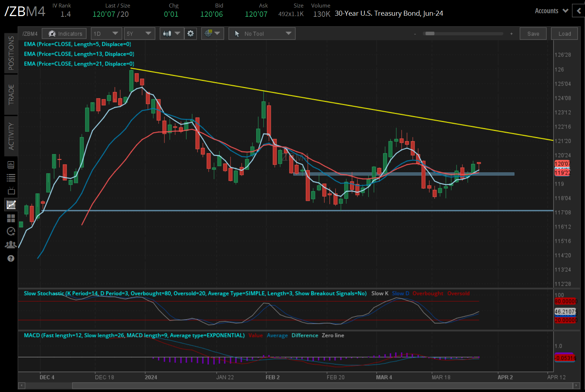The image size is (585, 392).
Task: Open the TRADE side tab
Action: point(11,94)
